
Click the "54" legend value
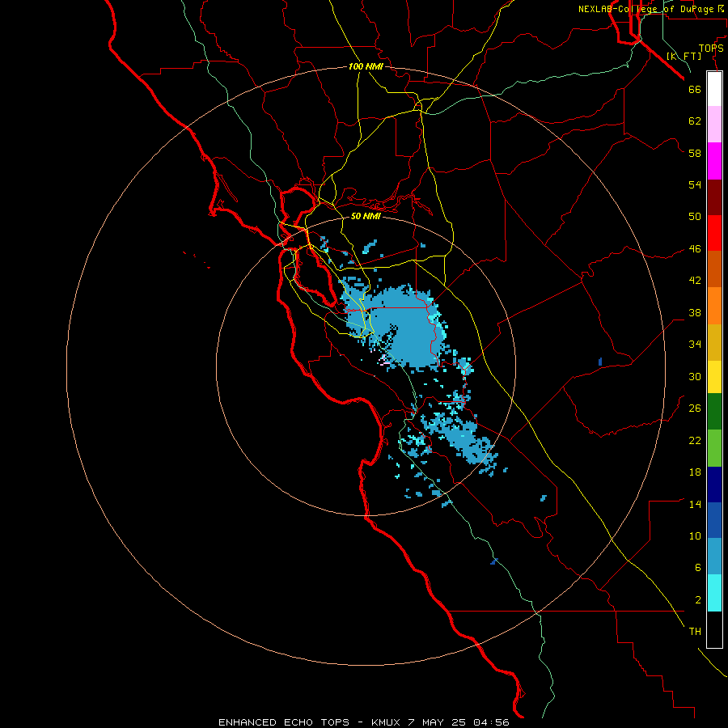click(x=695, y=185)
